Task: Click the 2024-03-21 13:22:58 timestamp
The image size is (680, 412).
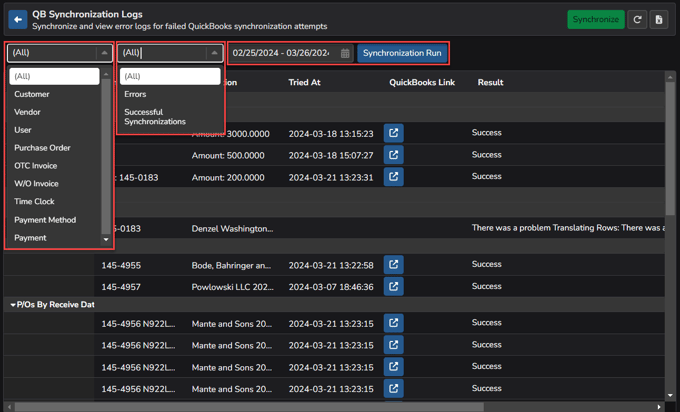Action: 331,265
